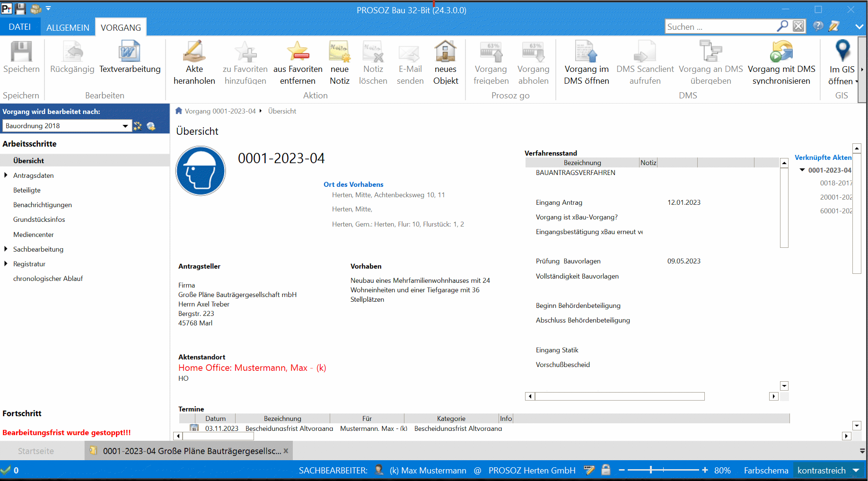This screenshot has width=868, height=481.
Task: Open Mediencenter work step
Action: (34, 234)
